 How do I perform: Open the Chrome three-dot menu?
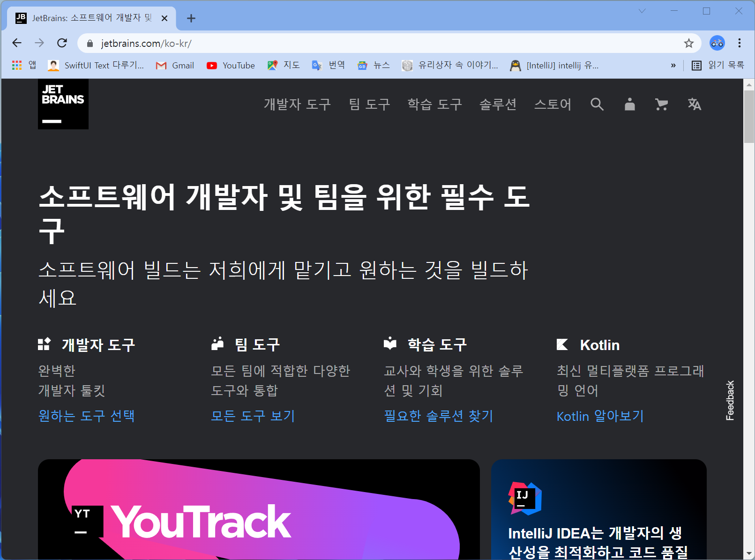coord(739,43)
